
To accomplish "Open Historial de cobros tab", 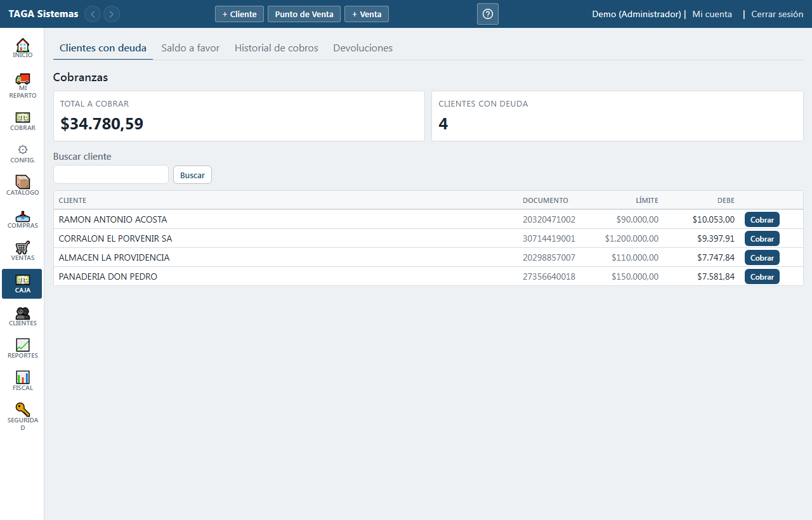I will tap(277, 48).
